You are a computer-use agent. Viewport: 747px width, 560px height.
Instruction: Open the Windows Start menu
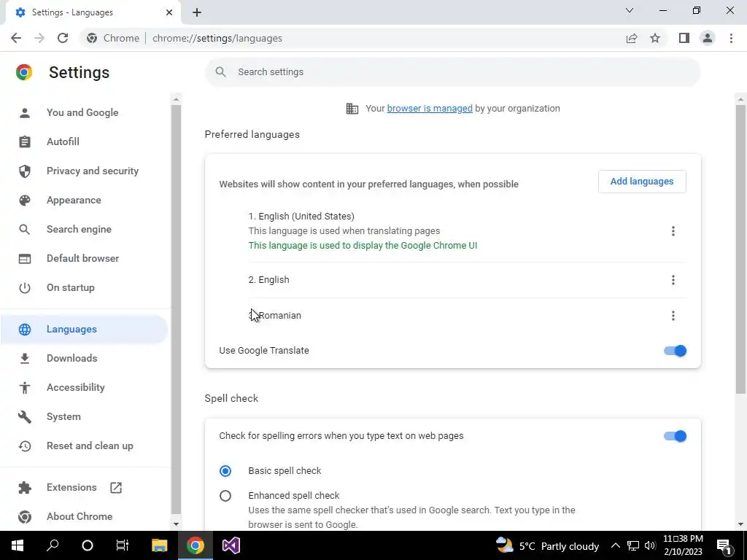[x=18, y=545]
